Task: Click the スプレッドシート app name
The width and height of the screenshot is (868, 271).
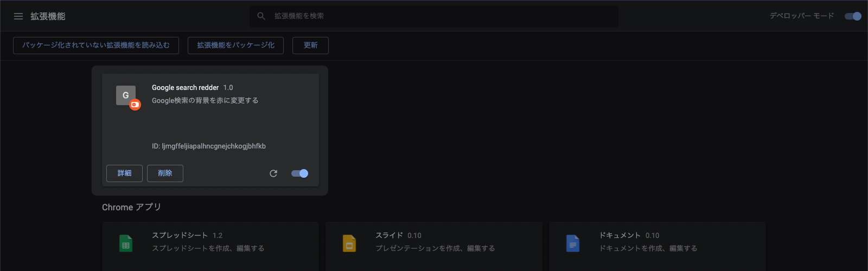Action: pos(180,235)
